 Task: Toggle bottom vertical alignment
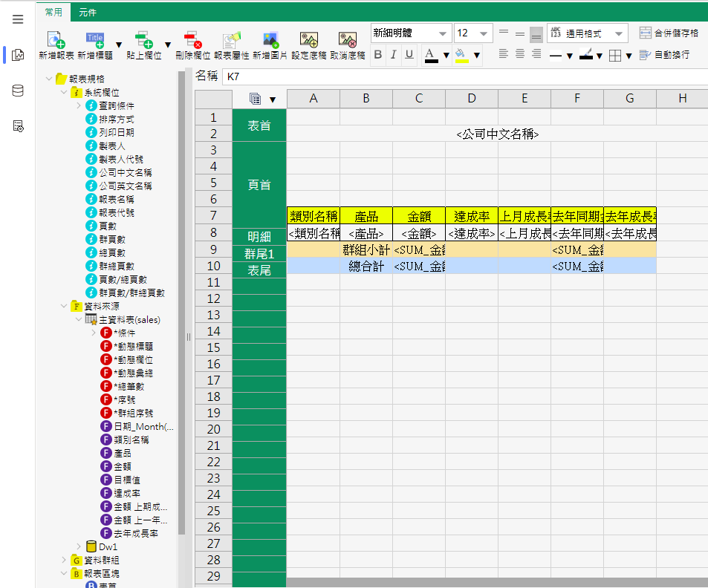pos(536,34)
